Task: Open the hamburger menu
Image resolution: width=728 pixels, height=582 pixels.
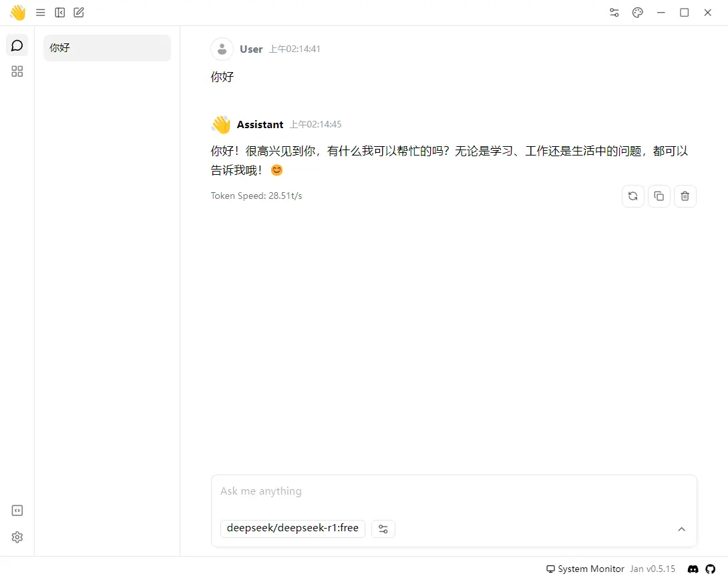Action: 41,13
